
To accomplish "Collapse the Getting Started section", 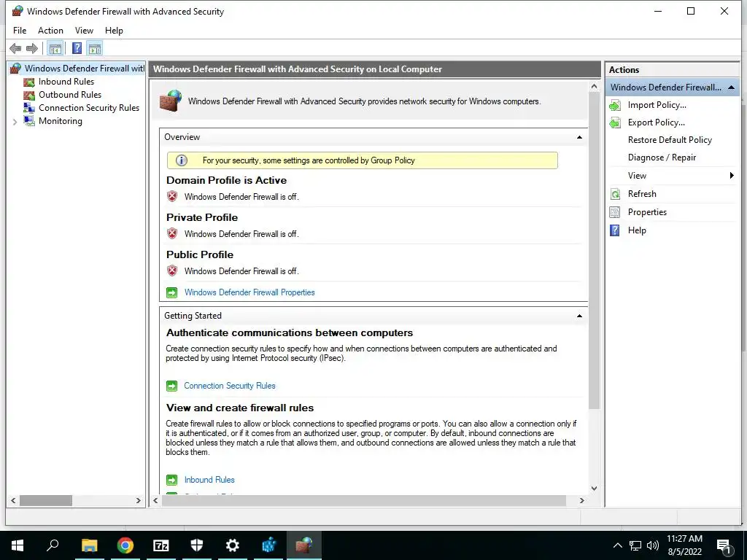I will 579,316.
